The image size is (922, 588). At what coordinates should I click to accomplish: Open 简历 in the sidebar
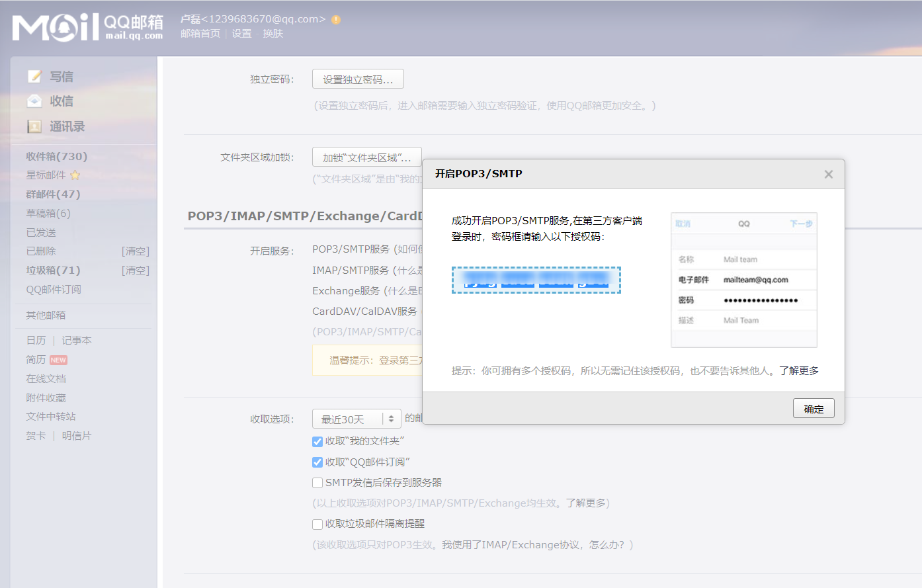[x=36, y=360]
